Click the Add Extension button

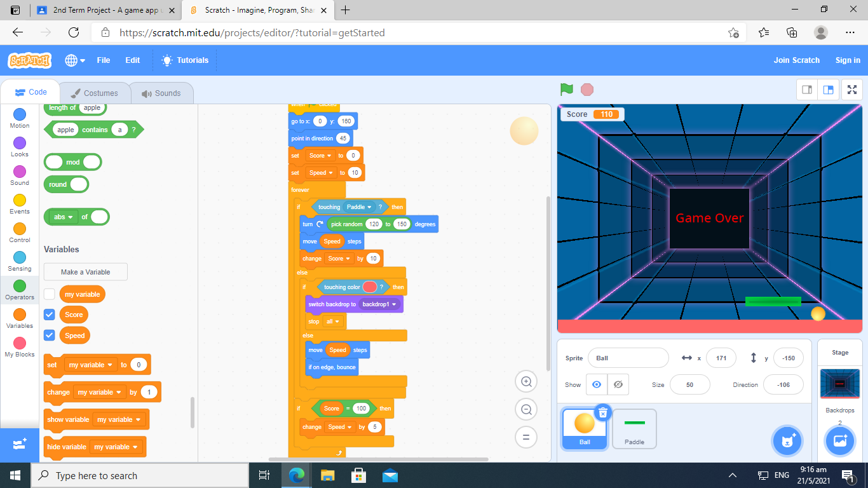coord(19,444)
